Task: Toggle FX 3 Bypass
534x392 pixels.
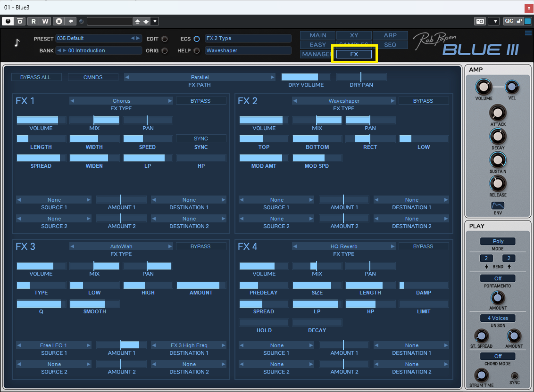Action: pyautogui.click(x=200, y=246)
